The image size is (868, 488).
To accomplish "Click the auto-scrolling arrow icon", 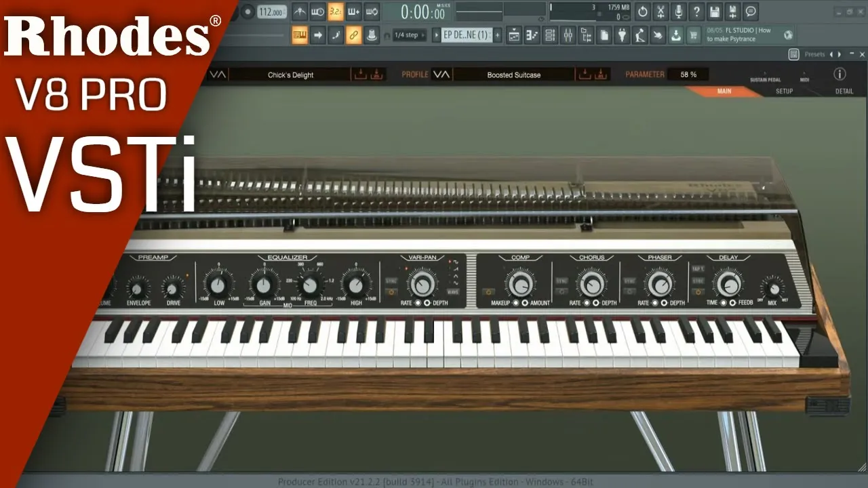I will point(317,35).
